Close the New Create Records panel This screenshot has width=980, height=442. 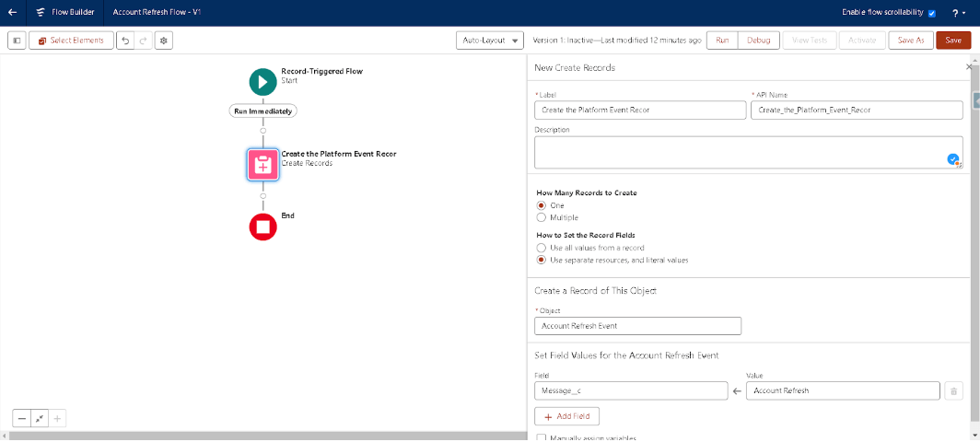[x=969, y=66]
